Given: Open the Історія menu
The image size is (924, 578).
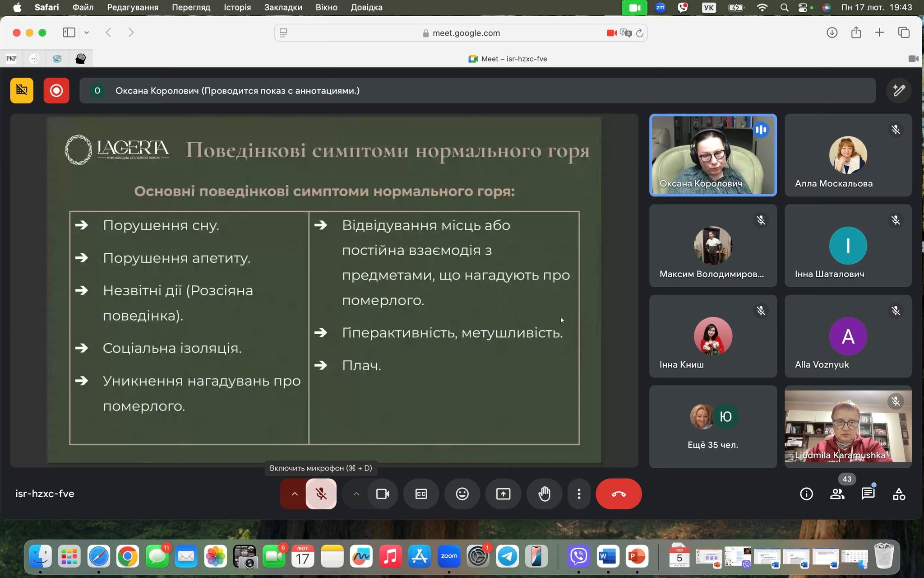Looking at the screenshot, I should pyautogui.click(x=237, y=7).
